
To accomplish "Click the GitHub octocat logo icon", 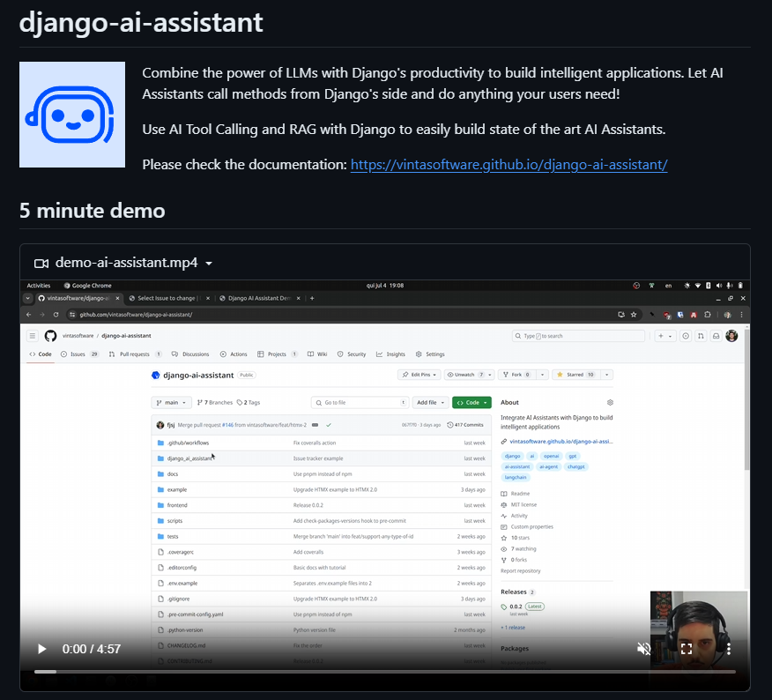I will tap(50, 336).
